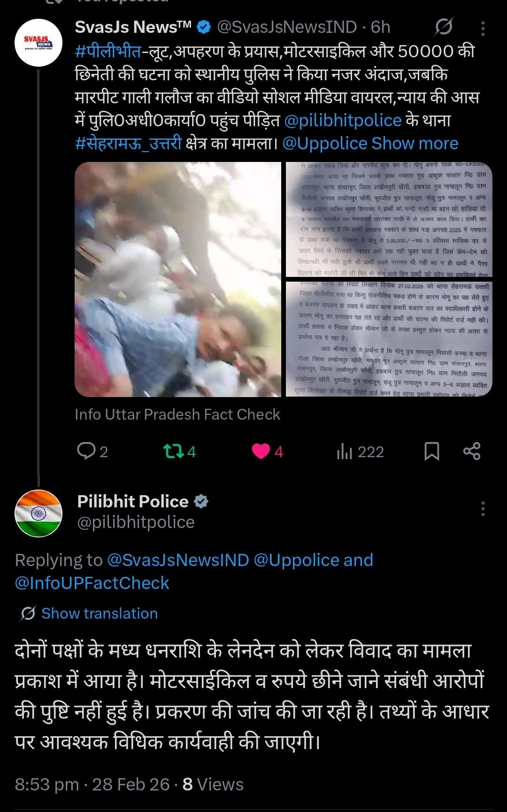Open the @pilibhitpolice mention in the post
This screenshot has height=812, width=507.
343,120
